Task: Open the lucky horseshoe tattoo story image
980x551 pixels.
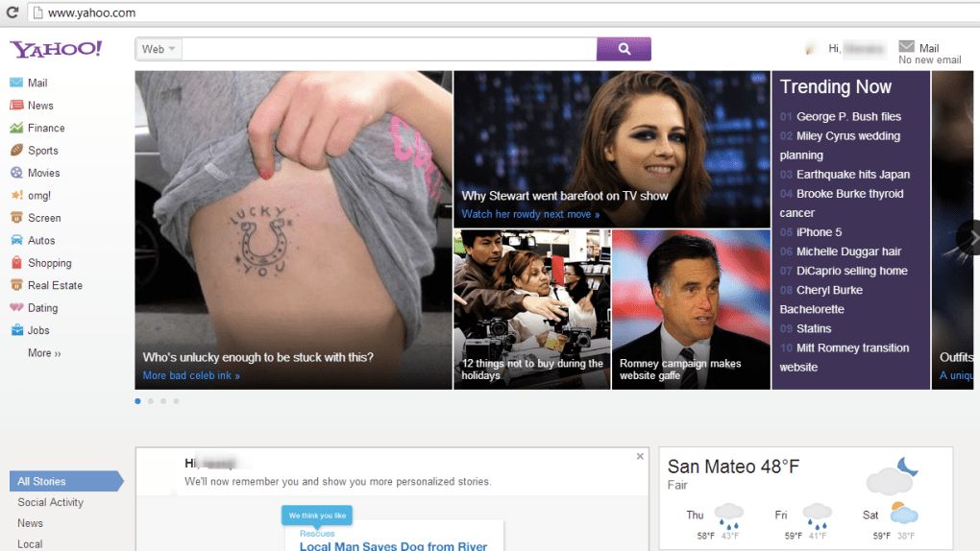Action: point(293,229)
